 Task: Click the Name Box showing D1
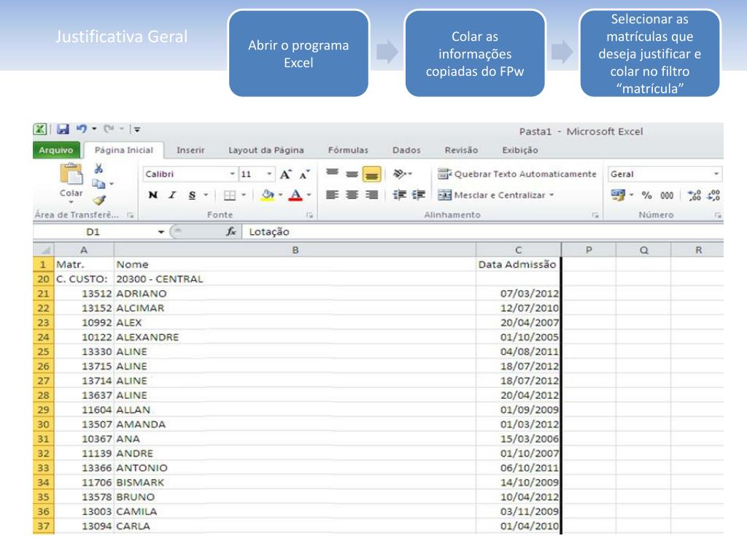pos(94,232)
